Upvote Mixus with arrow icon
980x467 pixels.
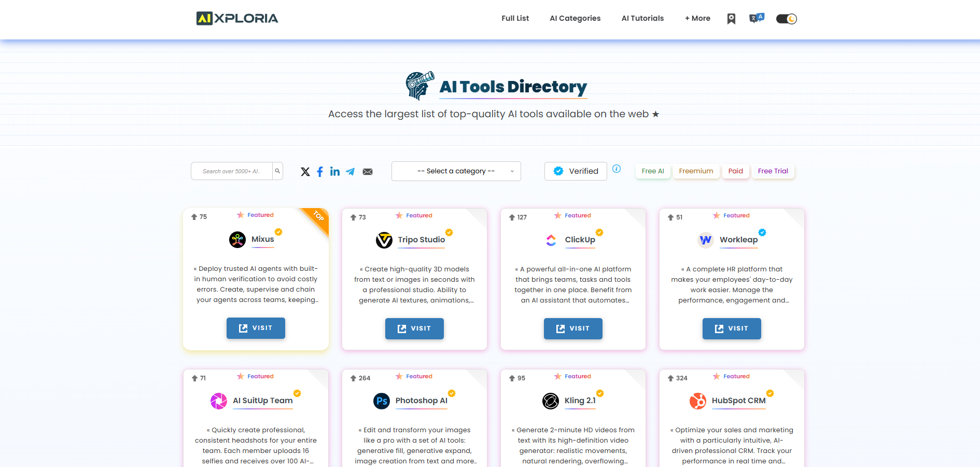[194, 217]
